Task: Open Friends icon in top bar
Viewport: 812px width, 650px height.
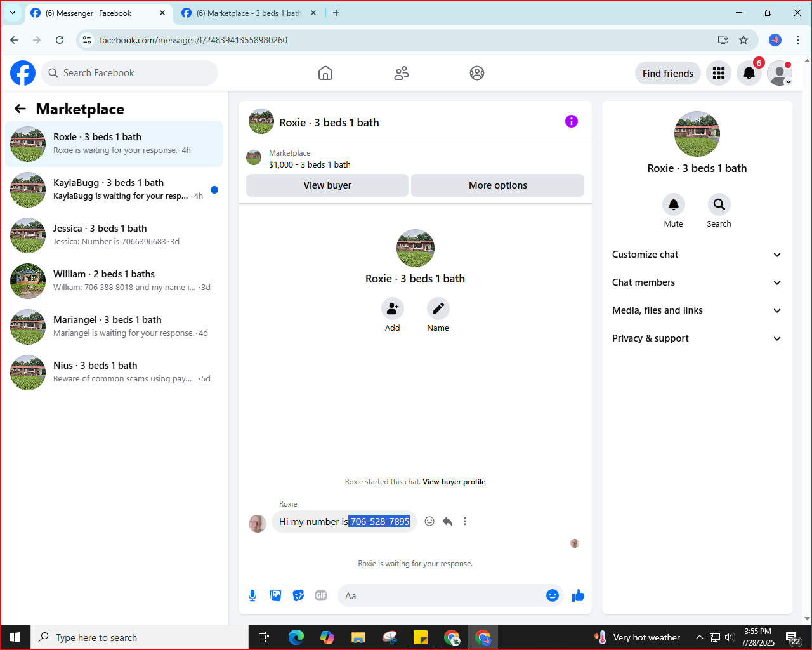Action: point(402,73)
